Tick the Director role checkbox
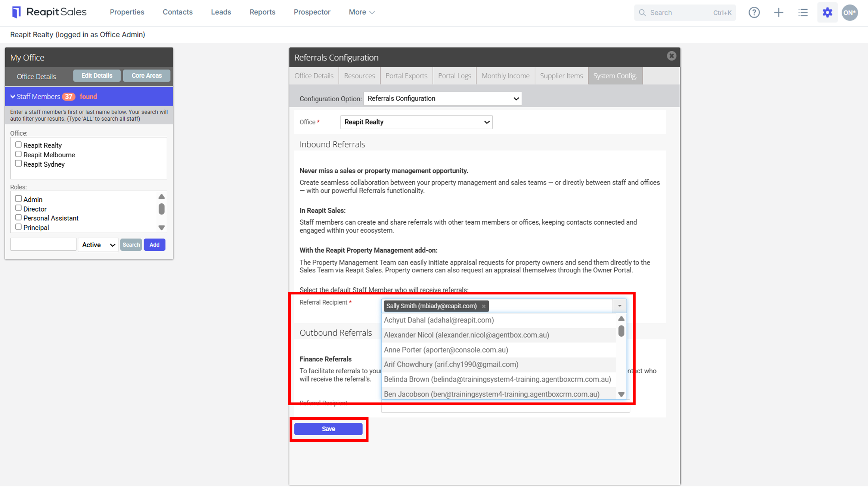Viewport: 868px width, 488px height. (18, 208)
